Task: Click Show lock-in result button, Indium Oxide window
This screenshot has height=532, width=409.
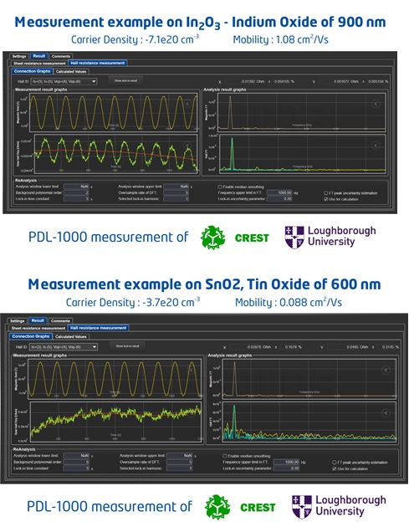Action: (x=125, y=81)
